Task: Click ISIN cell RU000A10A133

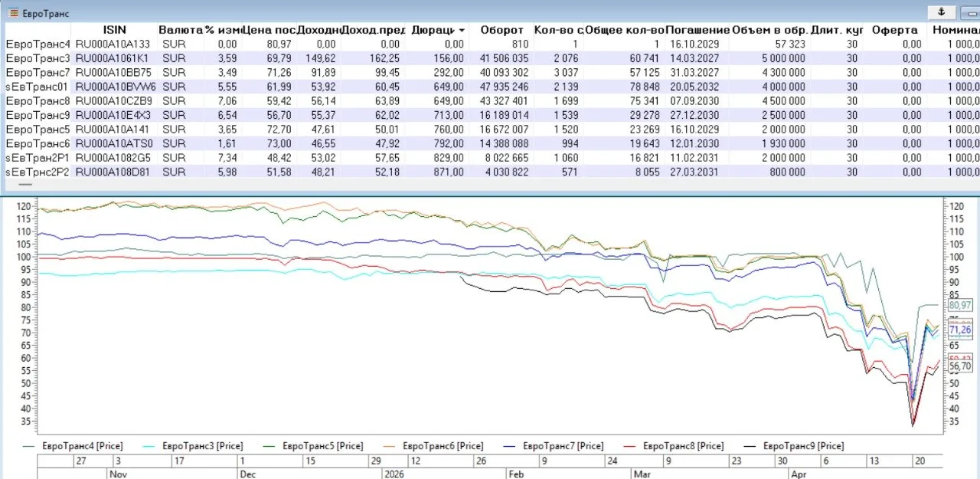Action: pyautogui.click(x=113, y=44)
